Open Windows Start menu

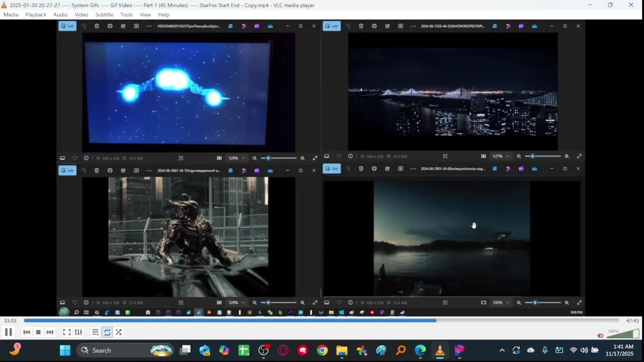click(x=65, y=350)
